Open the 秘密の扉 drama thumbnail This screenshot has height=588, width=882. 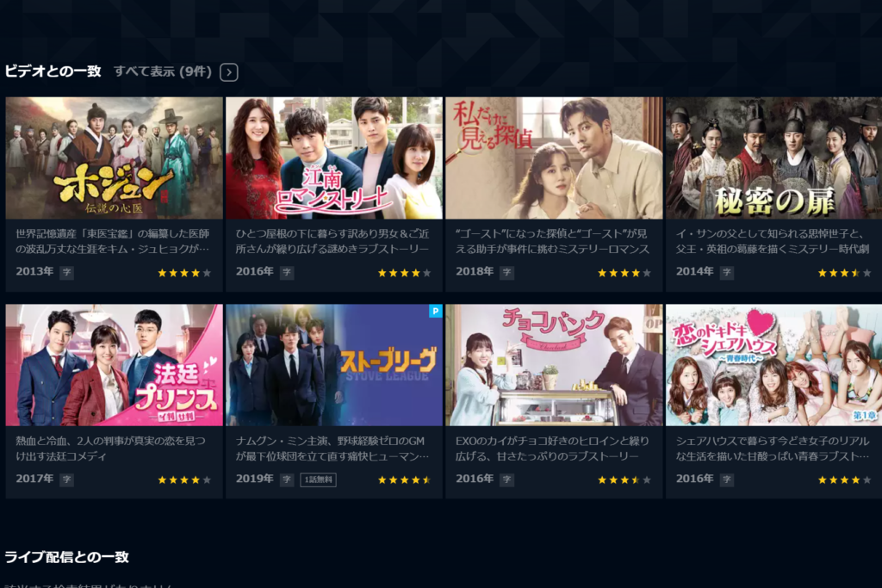tap(774, 158)
